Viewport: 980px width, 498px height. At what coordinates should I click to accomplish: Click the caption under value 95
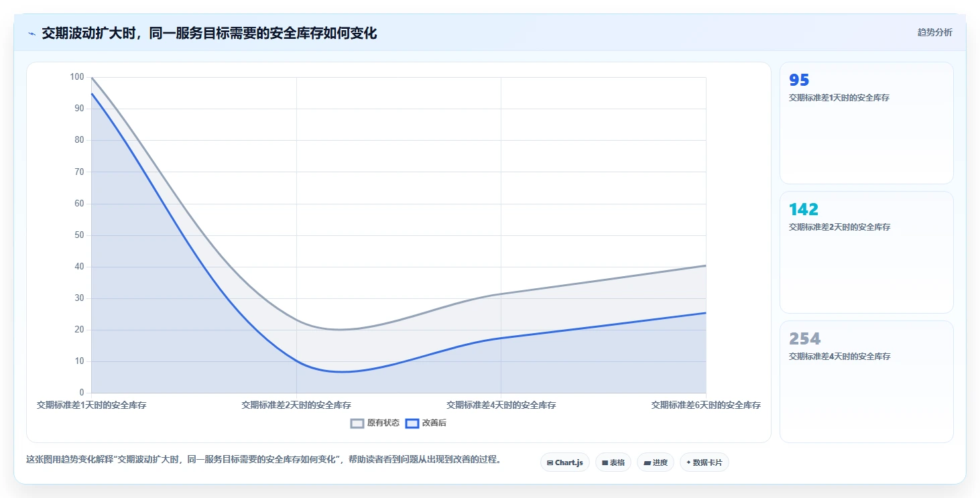pyautogui.click(x=839, y=98)
